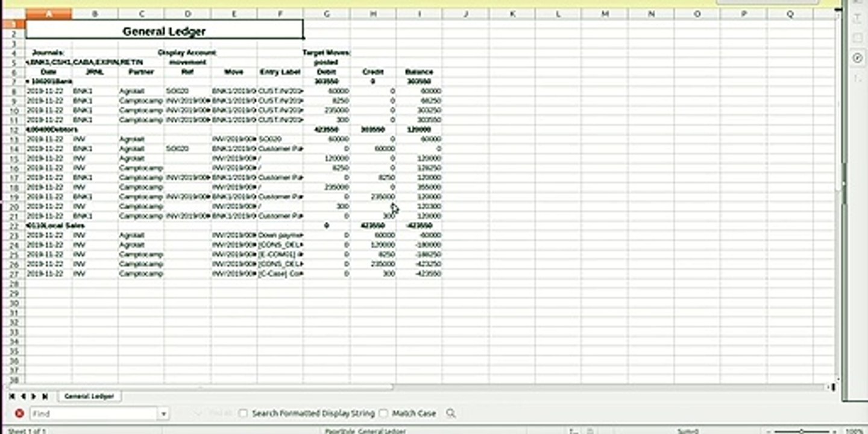This screenshot has width=868, height=434.
Task: Click the Entry Label heading cell
Action: [x=280, y=72]
